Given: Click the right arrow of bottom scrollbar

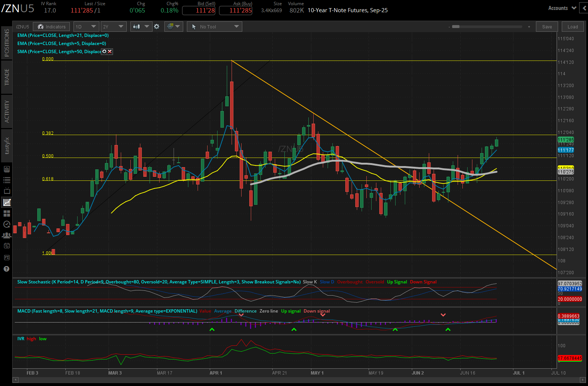Looking at the screenshot, I should point(583,379).
